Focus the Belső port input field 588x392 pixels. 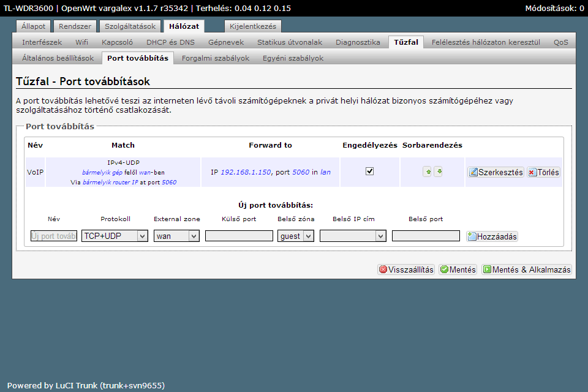(426, 236)
